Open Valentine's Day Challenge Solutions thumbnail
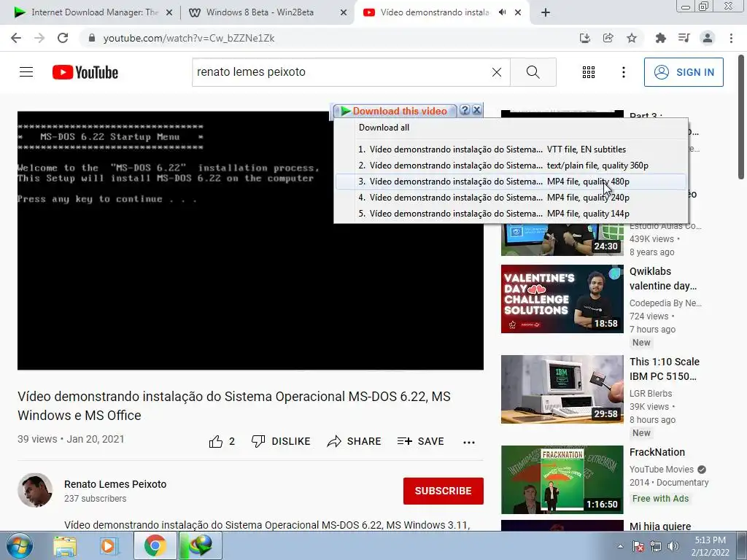Viewport: 747px width, 560px height. pyautogui.click(x=562, y=299)
